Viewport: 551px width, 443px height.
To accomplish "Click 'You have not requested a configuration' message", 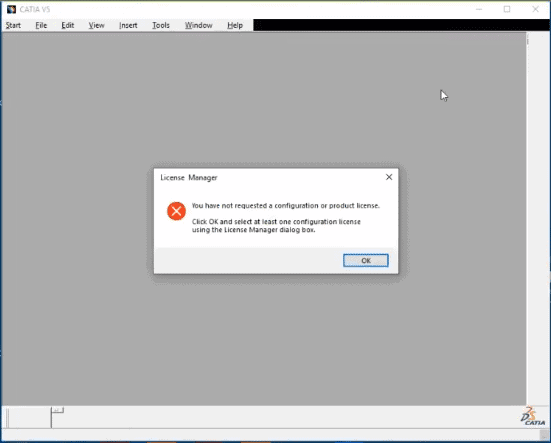I will pos(286,206).
